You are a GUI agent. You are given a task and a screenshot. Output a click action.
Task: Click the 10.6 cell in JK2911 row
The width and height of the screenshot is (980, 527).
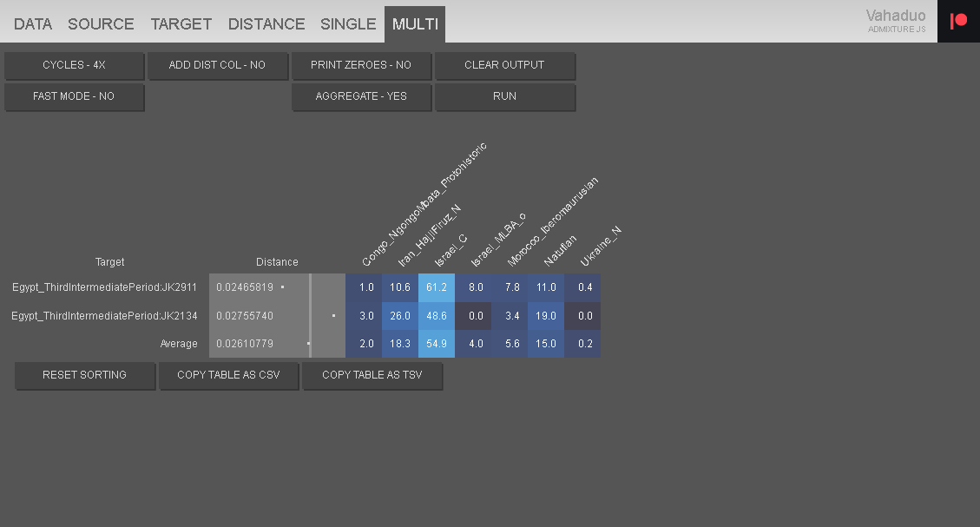tap(400, 287)
